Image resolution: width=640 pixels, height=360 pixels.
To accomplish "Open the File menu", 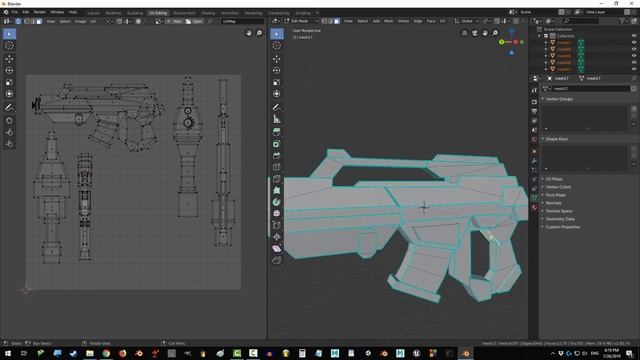I will [x=15, y=12].
